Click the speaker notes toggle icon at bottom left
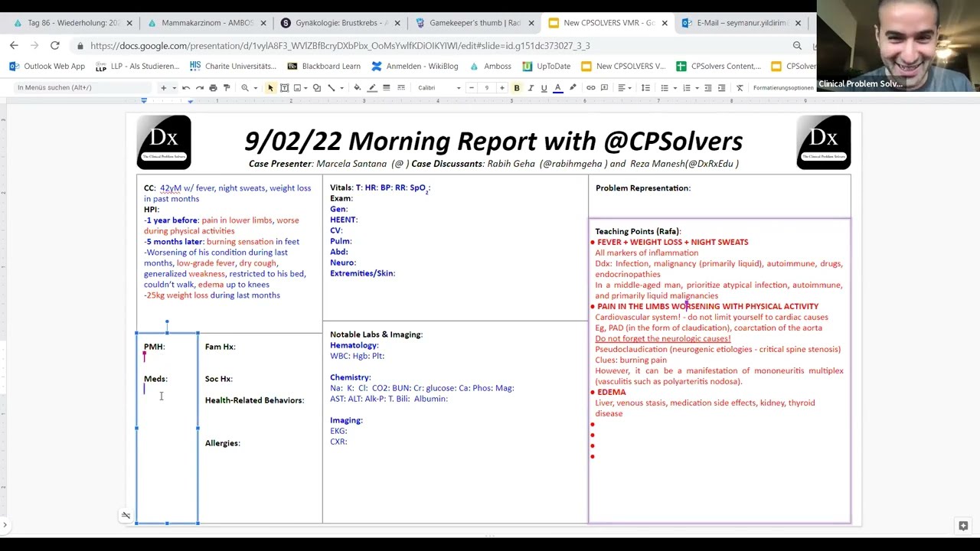This screenshot has width=980, height=551. (126, 515)
